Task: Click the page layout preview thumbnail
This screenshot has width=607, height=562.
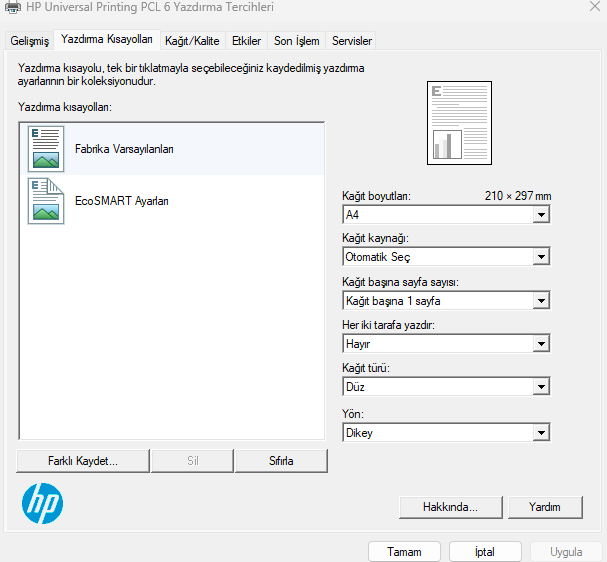Action: pyautogui.click(x=459, y=123)
